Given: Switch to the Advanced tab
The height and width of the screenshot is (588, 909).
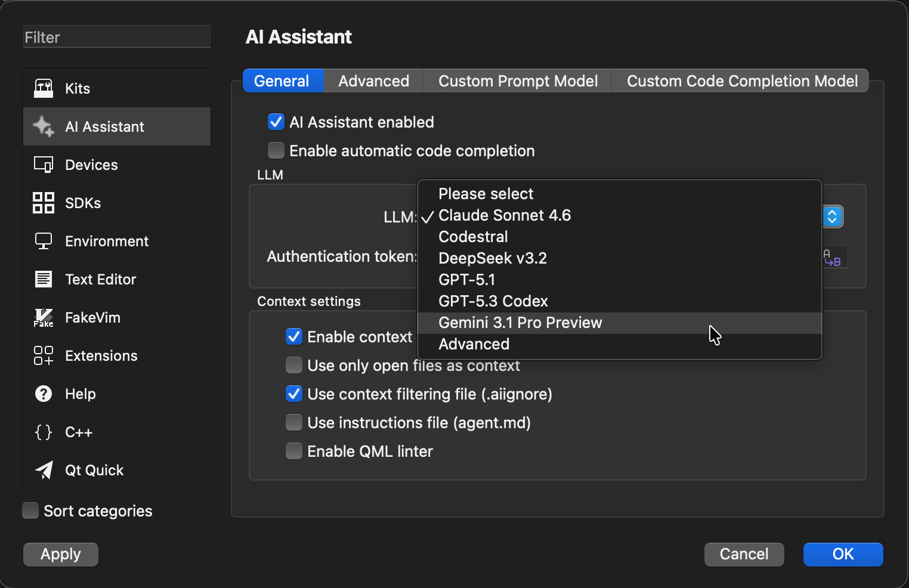Looking at the screenshot, I should coord(373,81).
